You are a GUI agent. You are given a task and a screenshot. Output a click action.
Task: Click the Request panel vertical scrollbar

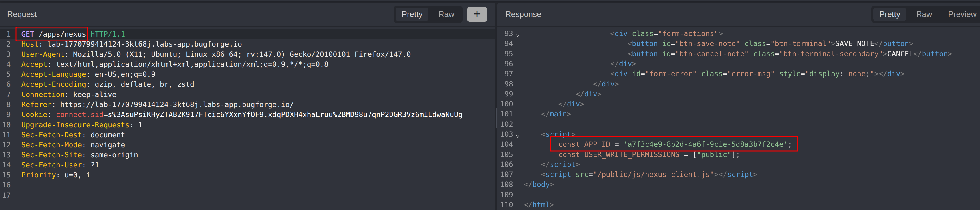496,118
